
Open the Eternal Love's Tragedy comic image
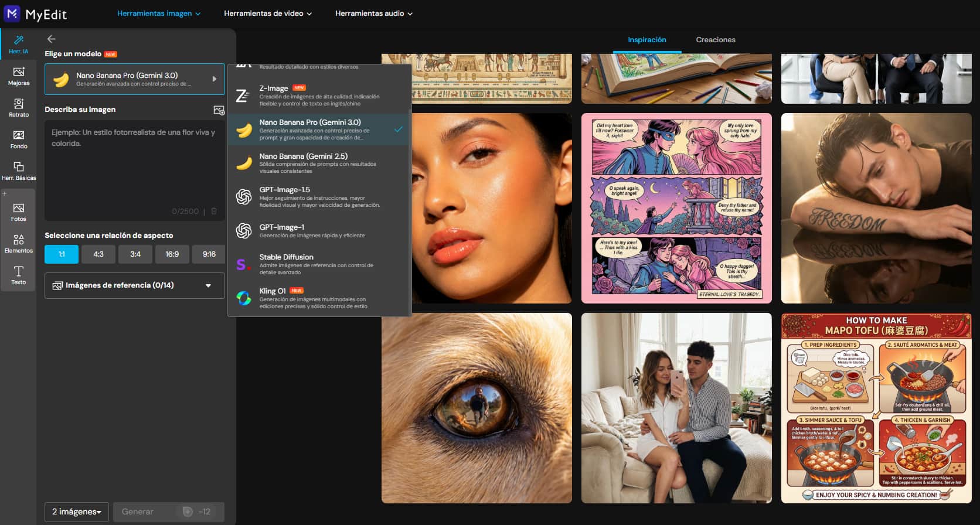coord(676,209)
